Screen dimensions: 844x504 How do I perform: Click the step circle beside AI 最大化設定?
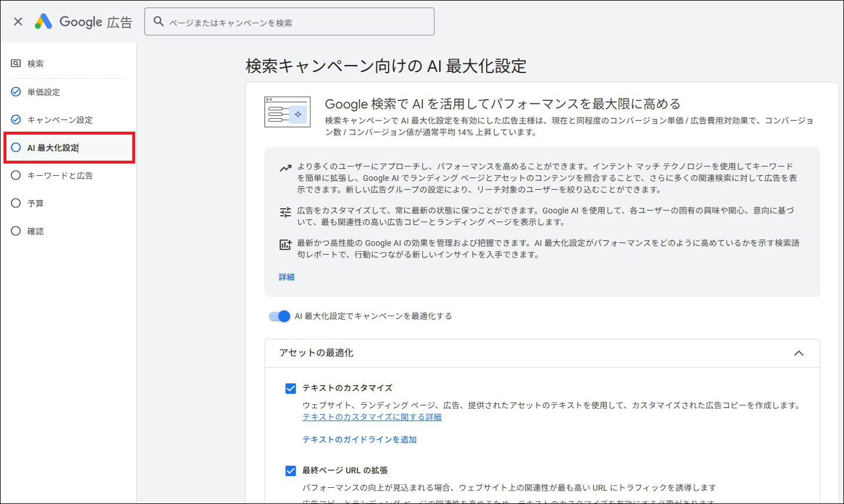point(16,147)
